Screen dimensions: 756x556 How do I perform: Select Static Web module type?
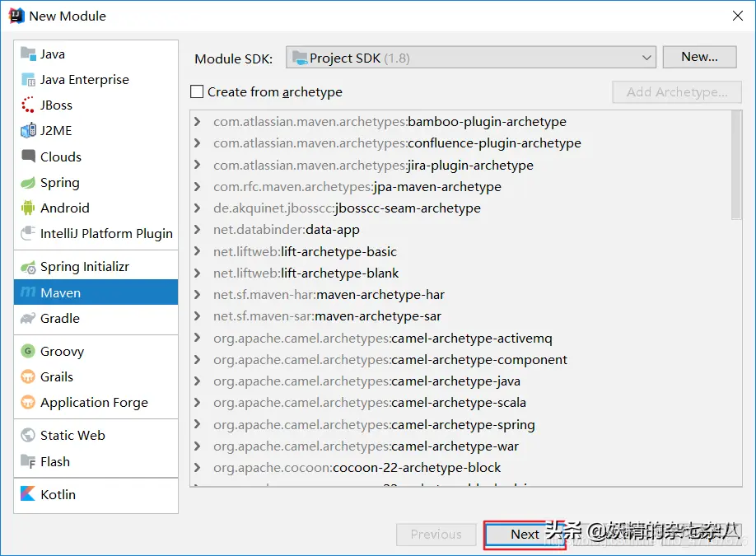pos(96,436)
